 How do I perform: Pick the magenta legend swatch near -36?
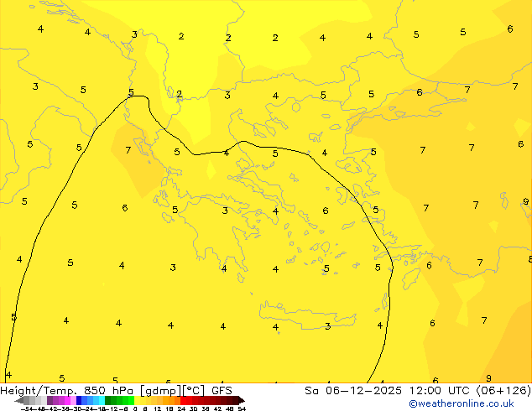coord(67,400)
